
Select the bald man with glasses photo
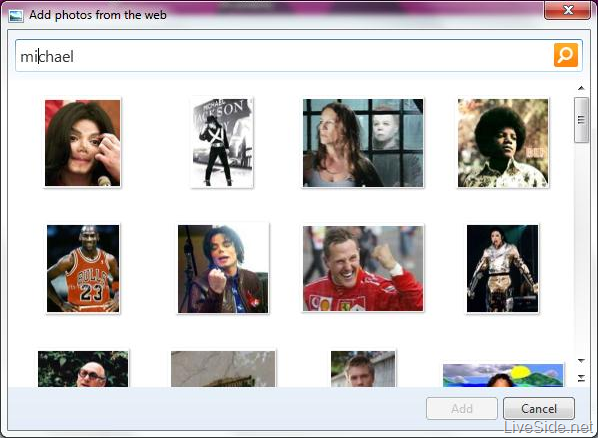83,369
